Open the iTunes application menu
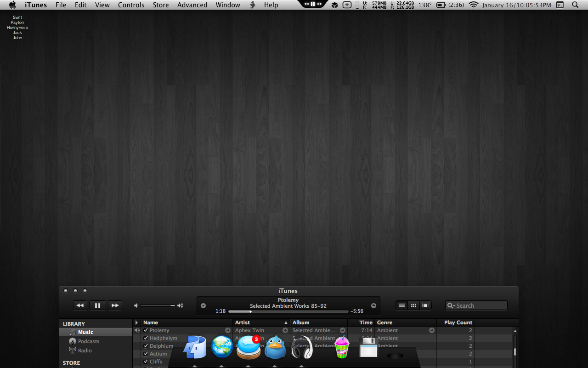Screen dimensions: 588x368 click(36, 5)
